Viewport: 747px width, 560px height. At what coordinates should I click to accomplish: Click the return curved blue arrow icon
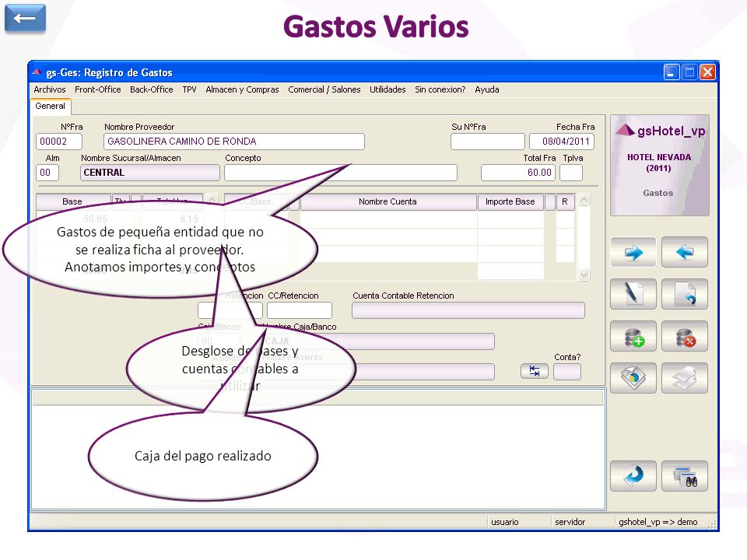click(x=633, y=476)
